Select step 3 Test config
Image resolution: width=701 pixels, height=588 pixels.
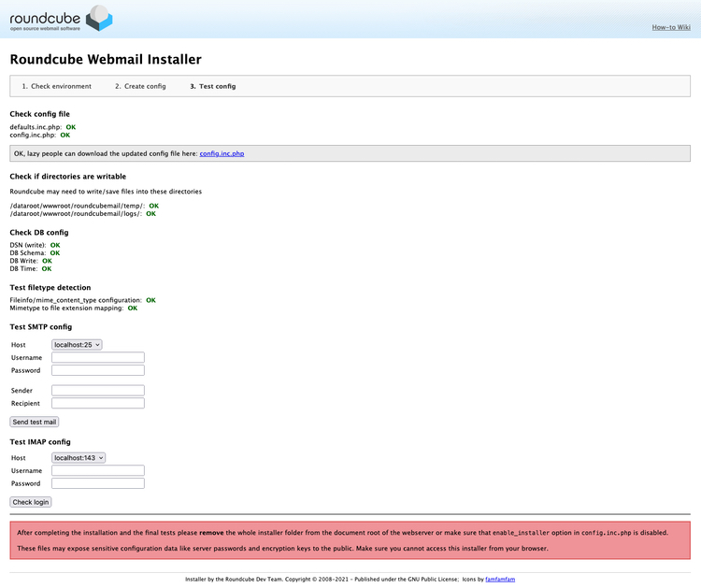tap(213, 86)
